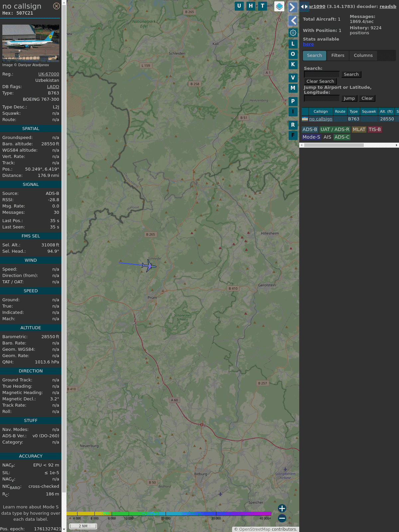Screen dimensions: 399x532
Task: Click the sidebar toggle arrows icon
Action: [304, 7]
